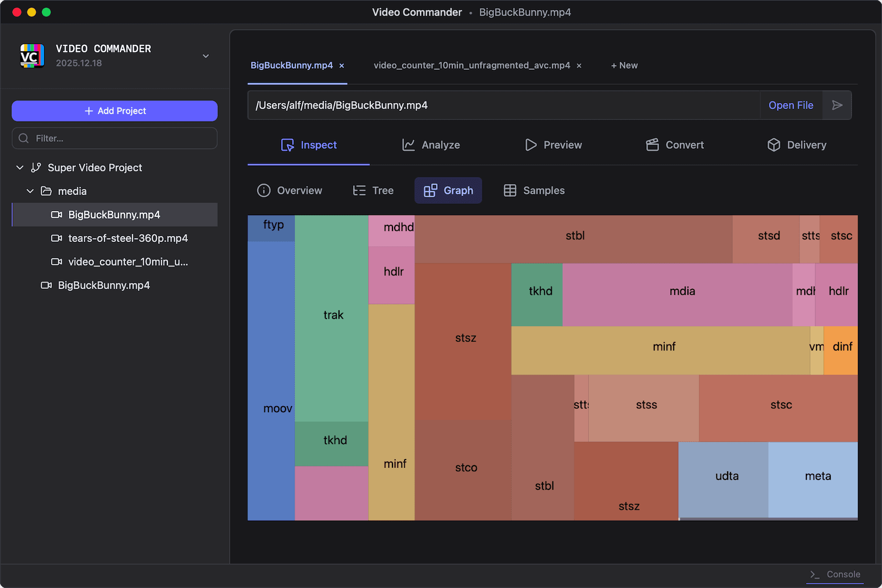The width and height of the screenshot is (882, 588).
Task: Click the Open File button
Action: coord(790,105)
